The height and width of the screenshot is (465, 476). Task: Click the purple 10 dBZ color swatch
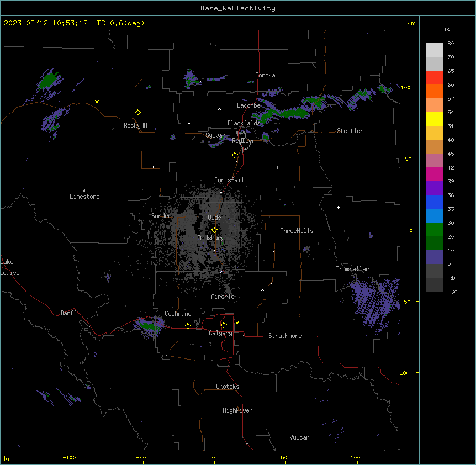coord(434,257)
